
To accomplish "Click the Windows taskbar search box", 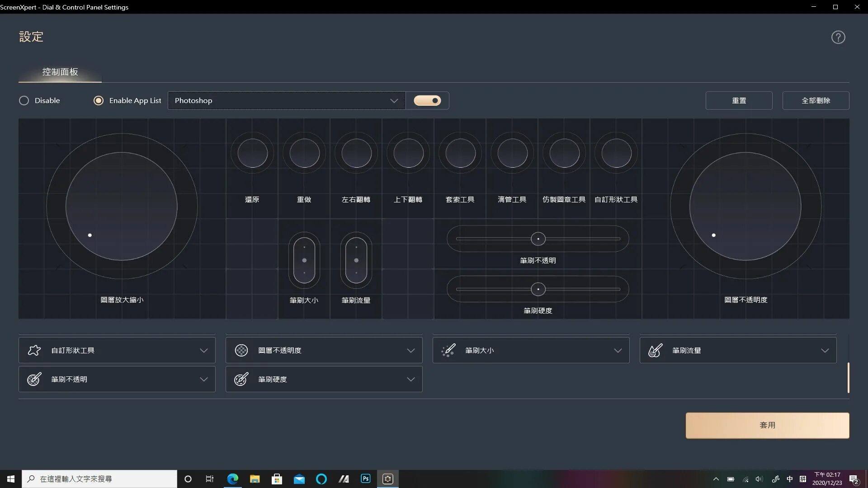I will [99, 479].
